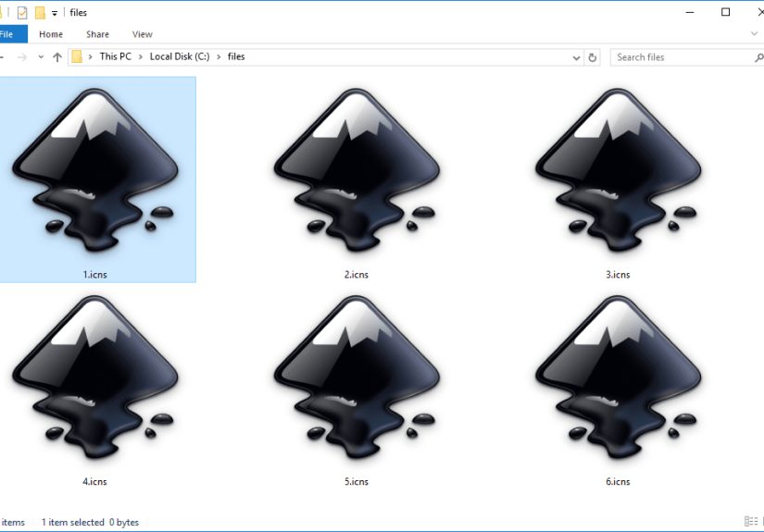
Task: Minimize the files window
Action: tap(690, 12)
